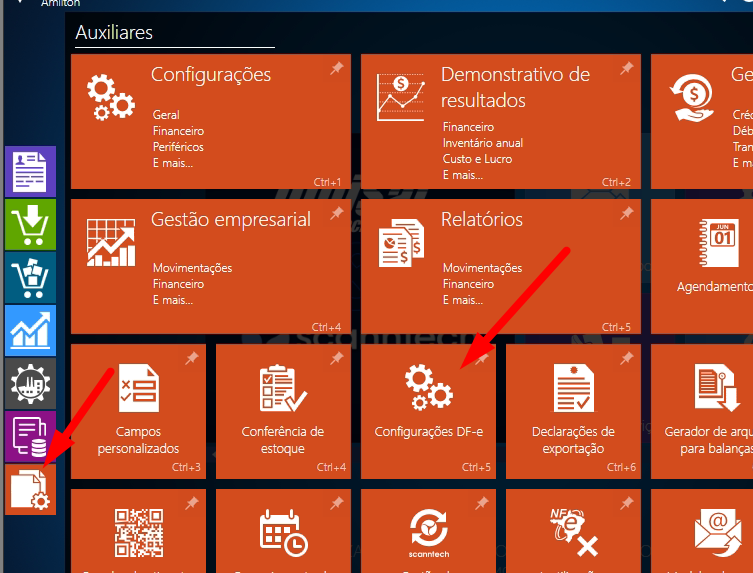Image resolution: width=753 pixels, height=573 pixels.
Task: Select the blue cart with boxes icon
Action: click(x=30, y=277)
